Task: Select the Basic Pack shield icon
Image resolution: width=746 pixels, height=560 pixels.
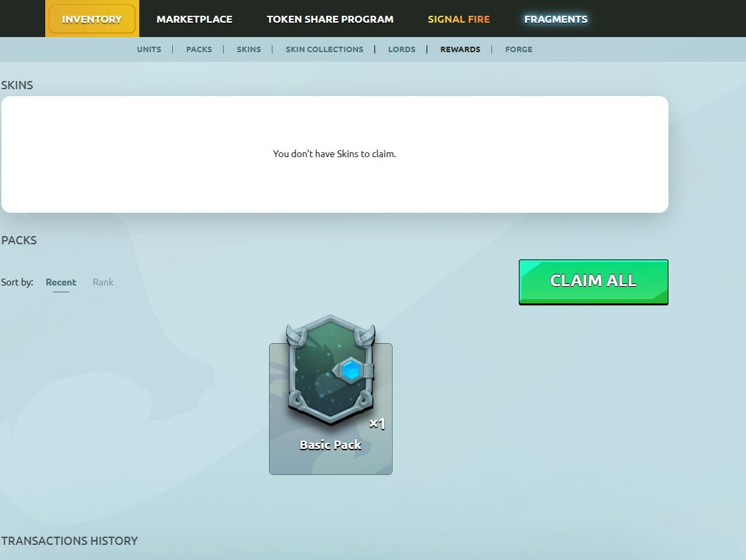Action: pyautogui.click(x=331, y=369)
